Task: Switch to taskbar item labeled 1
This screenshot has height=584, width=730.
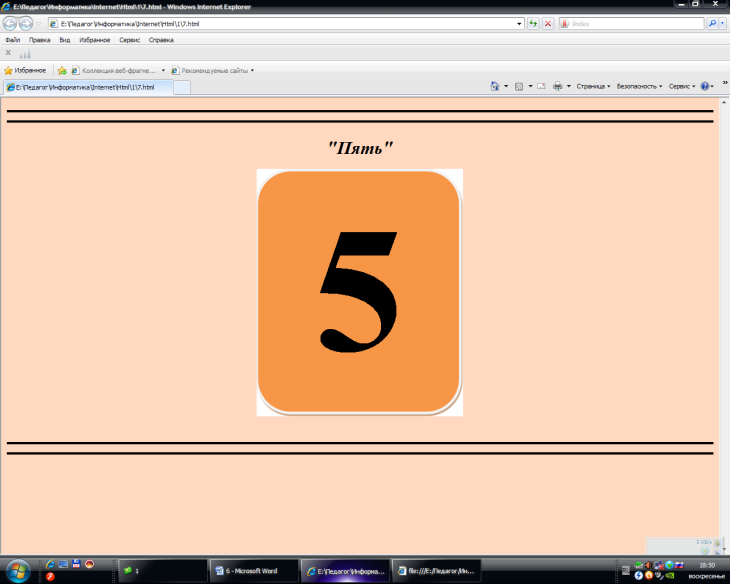Action: (x=162, y=570)
